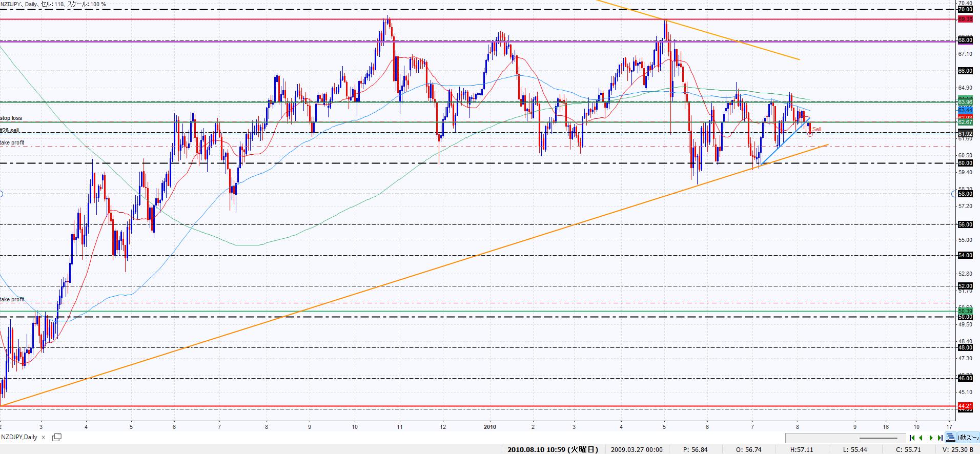
Task: Jump to first bar of chart
Action: (912, 438)
